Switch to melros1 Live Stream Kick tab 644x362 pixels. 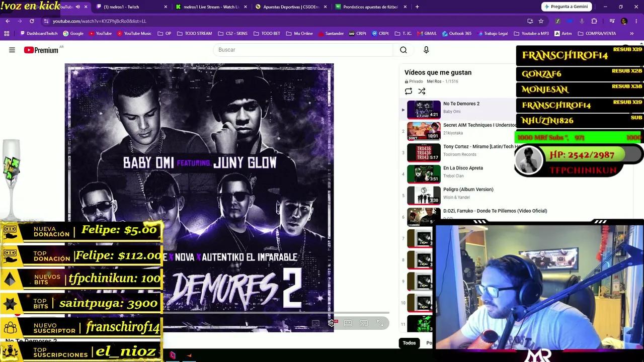pyautogui.click(x=211, y=7)
